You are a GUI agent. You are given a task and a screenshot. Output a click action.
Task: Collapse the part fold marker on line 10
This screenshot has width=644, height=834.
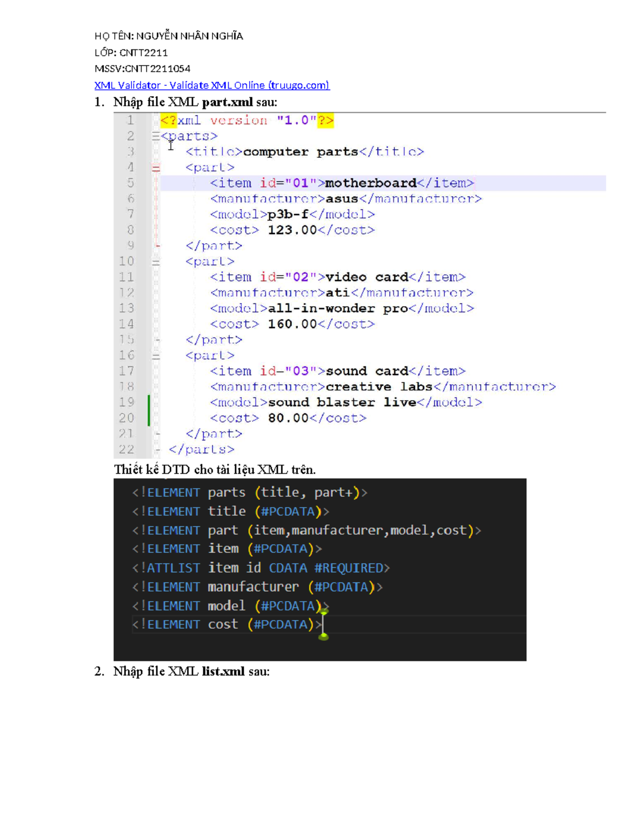tap(156, 262)
